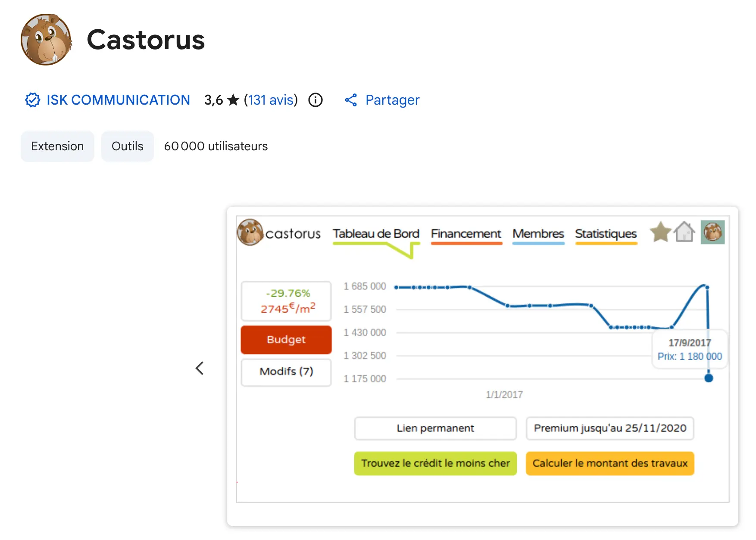Switch to Financement tab
This screenshot has width=756, height=540.
[x=466, y=234]
